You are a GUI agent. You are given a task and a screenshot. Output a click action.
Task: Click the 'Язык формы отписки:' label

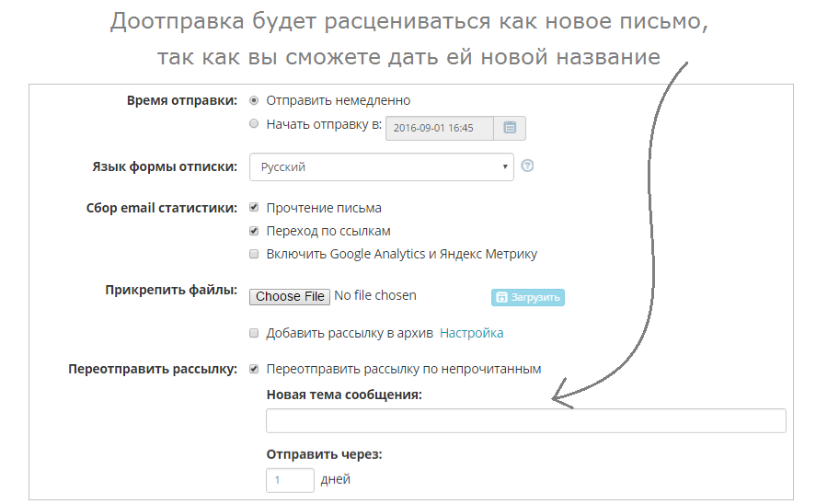pos(165,167)
